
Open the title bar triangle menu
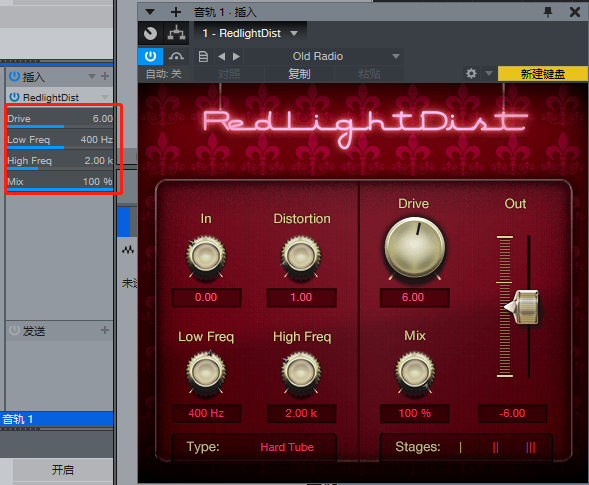point(150,12)
